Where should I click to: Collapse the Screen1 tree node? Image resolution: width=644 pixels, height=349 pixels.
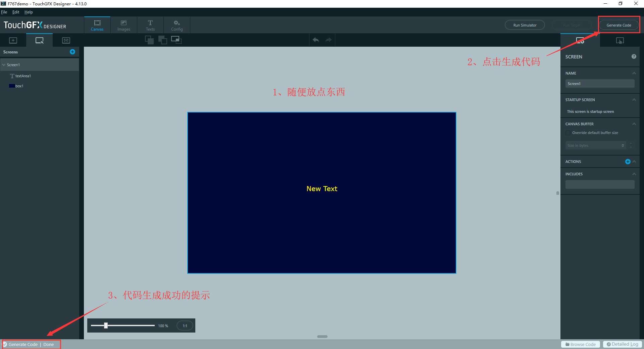[4, 65]
